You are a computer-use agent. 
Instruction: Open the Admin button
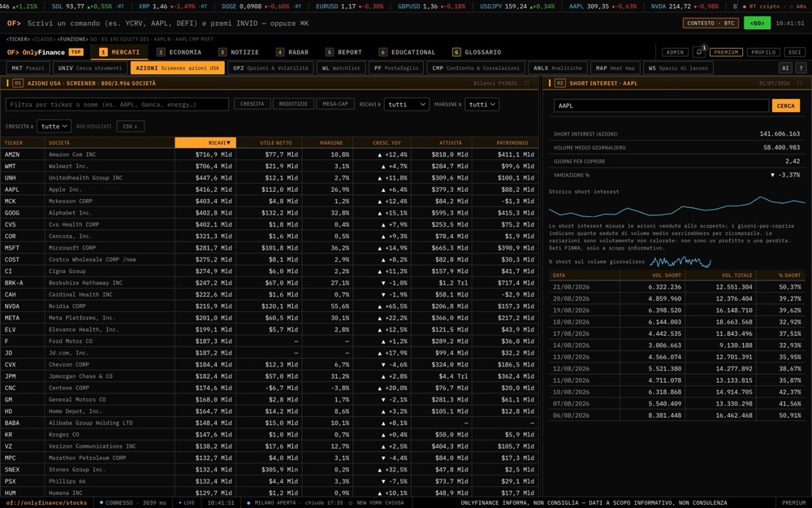pyautogui.click(x=675, y=52)
